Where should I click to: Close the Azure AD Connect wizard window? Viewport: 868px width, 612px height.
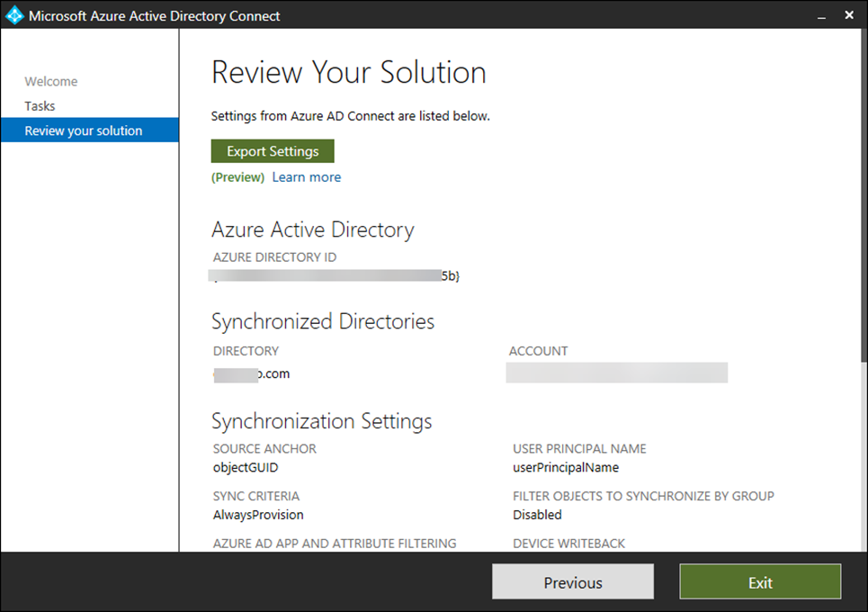tap(849, 16)
